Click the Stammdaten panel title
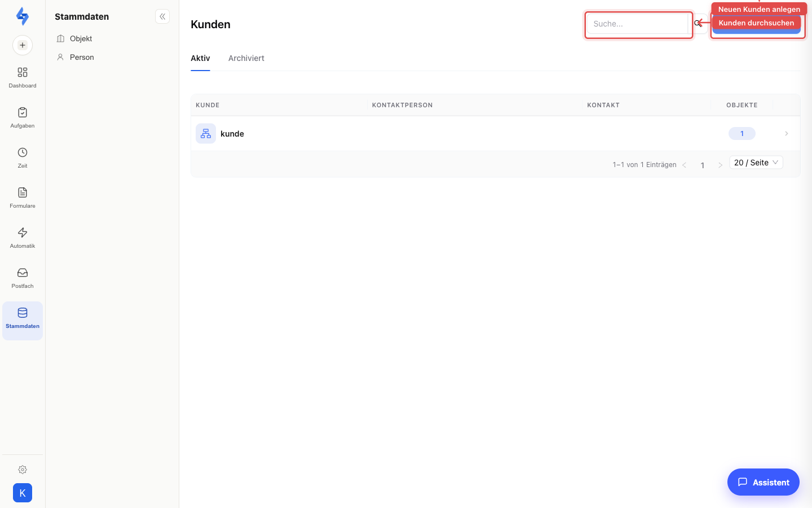 click(82, 16)
